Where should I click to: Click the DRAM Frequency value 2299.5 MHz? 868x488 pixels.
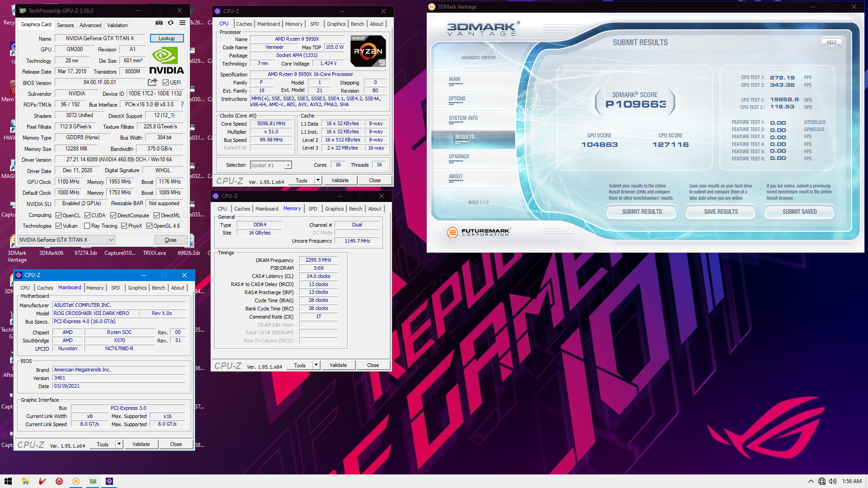[318, 260]
